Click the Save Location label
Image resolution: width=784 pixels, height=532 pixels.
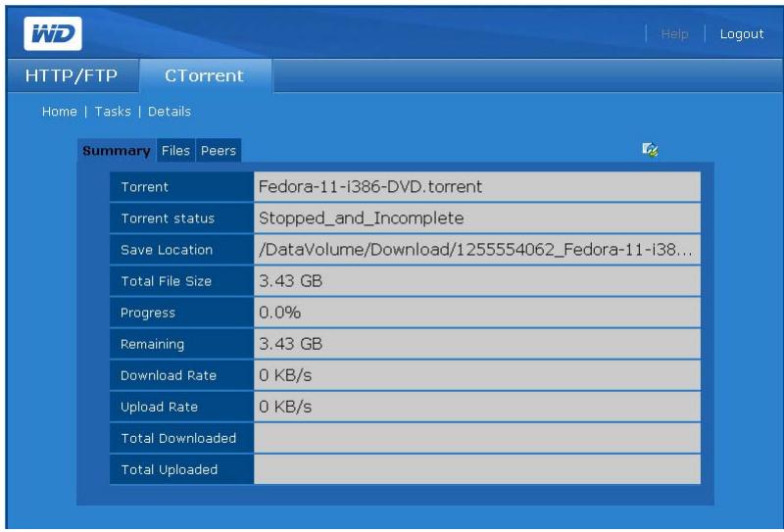[x=167, y=250]
